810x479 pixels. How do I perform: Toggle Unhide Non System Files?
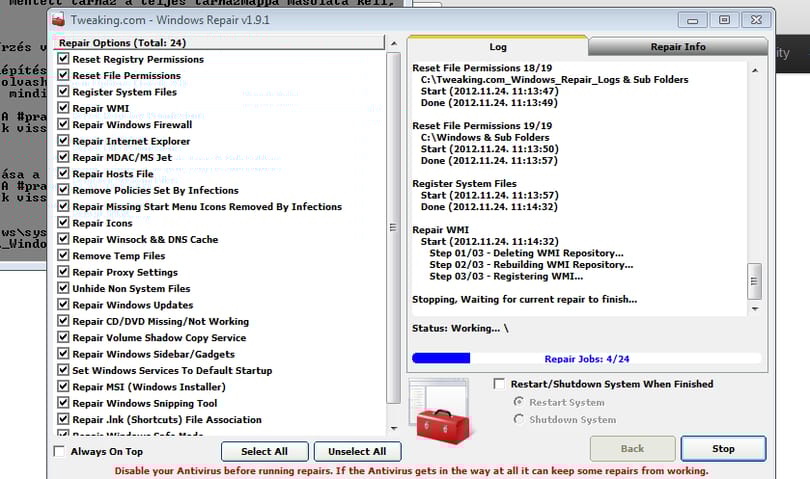(x=63, y=288)
